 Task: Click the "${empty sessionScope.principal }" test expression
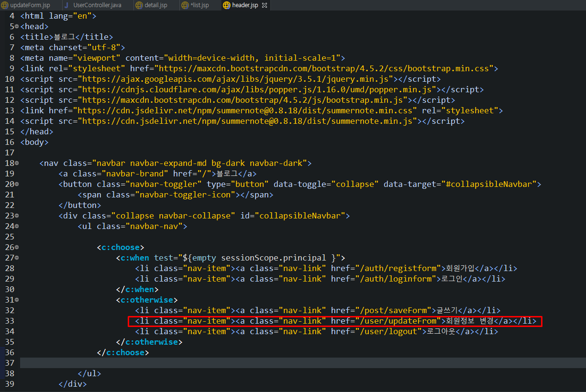pos(259,258)
